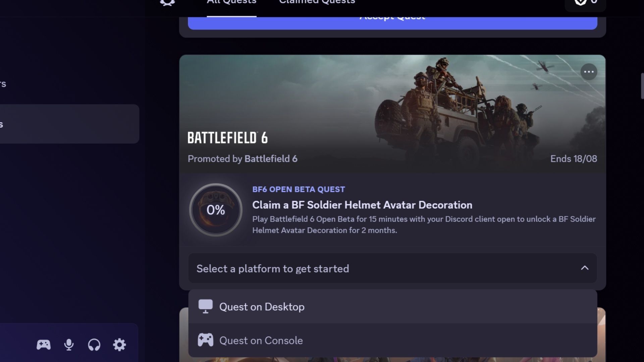644x362 pixels.
Task: Choose Quest on Console option
Action: pyautogui.click(x=392, y=341)
